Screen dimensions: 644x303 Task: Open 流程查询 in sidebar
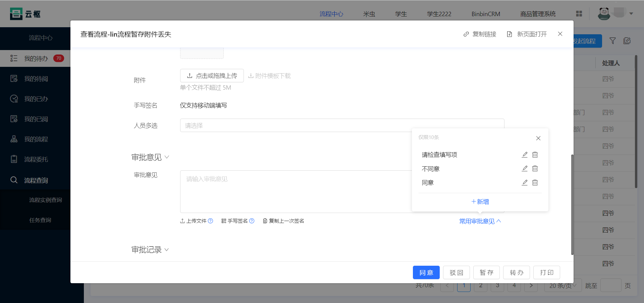[35, 180]
